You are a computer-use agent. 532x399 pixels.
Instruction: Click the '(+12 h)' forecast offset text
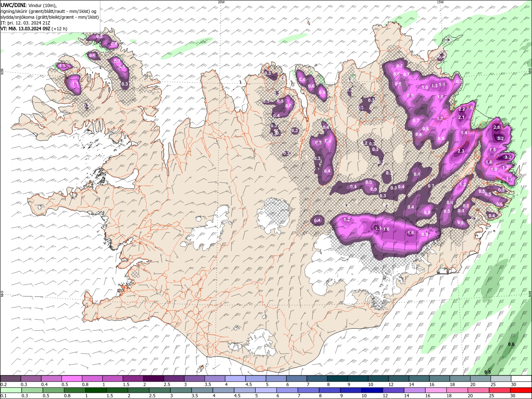click(59, 29)
